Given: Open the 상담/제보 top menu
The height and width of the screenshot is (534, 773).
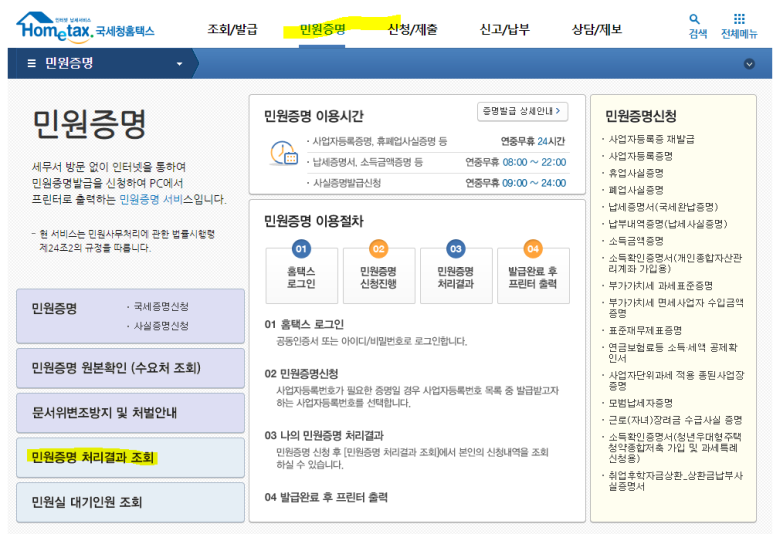Looking at the screenshot, I should (597, 30).
